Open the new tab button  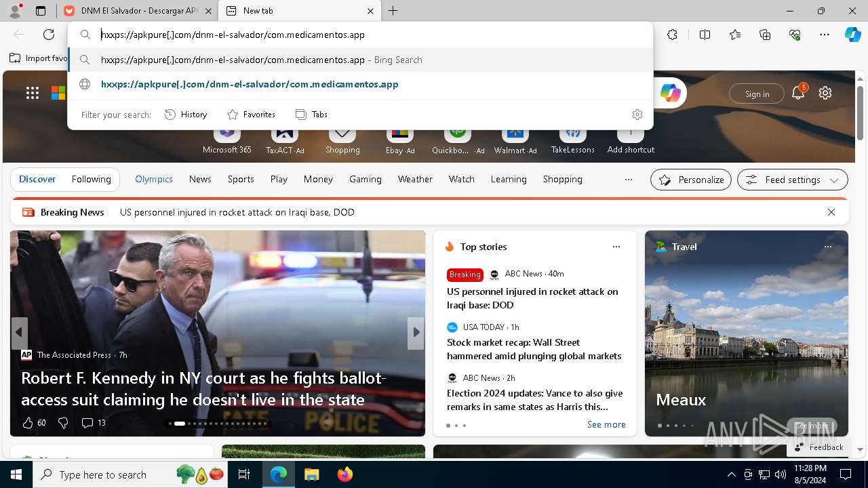[x=393, y=11]
